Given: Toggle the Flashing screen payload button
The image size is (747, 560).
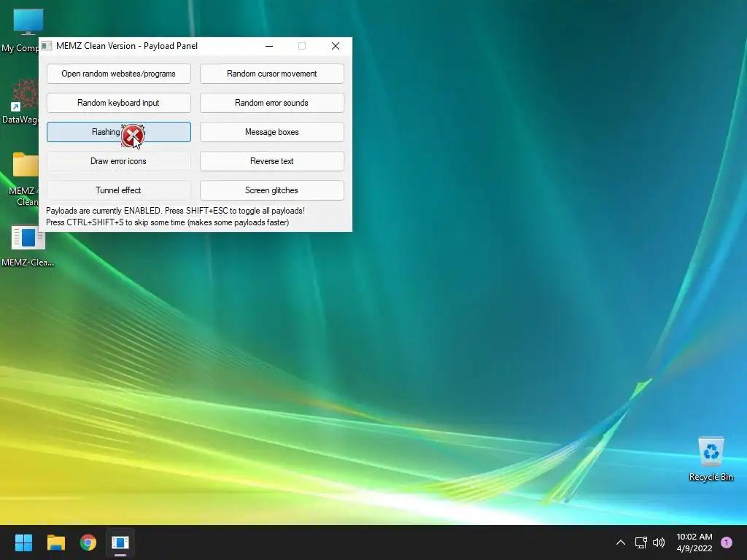Looking at the screenshot, I should coord(119,132).
